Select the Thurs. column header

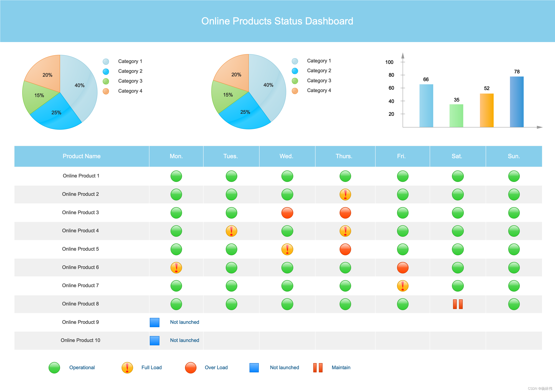[x=344, y=156]
